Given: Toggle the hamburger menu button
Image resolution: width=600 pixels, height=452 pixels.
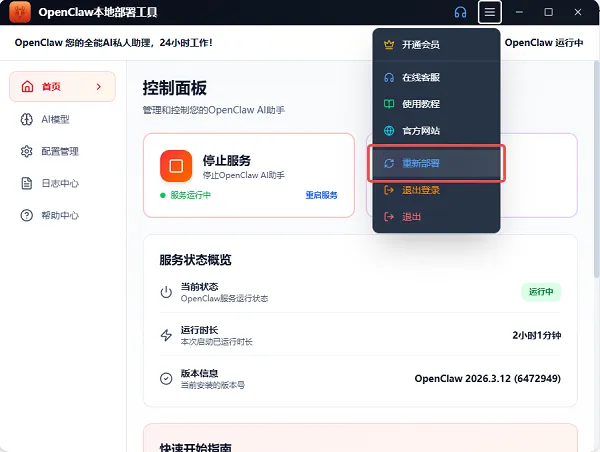Looking at the screenshot, I should coord(490,12).
